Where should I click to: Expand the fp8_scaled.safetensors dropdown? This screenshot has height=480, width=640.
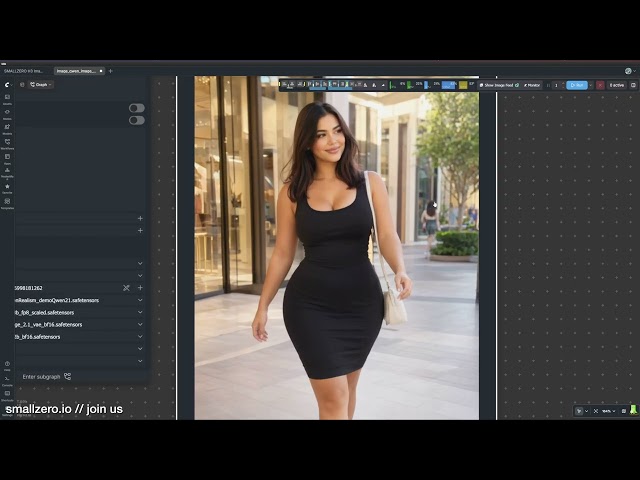[x=140, y=312]
